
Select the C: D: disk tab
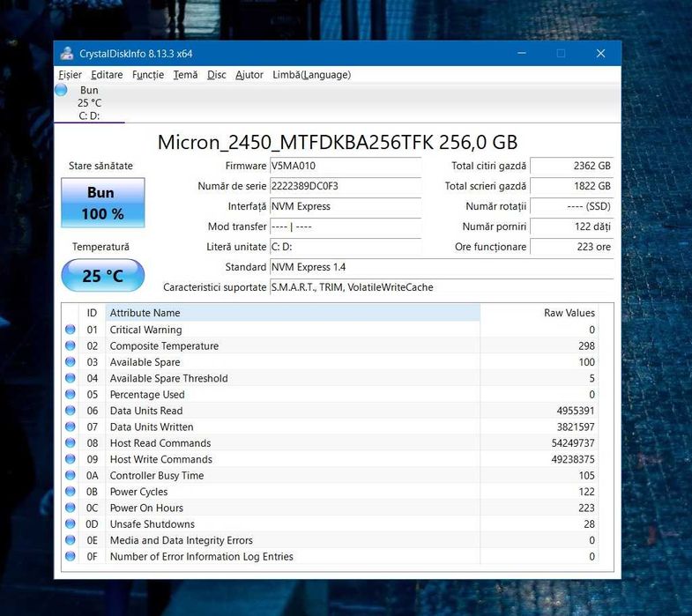coord(89,103)
